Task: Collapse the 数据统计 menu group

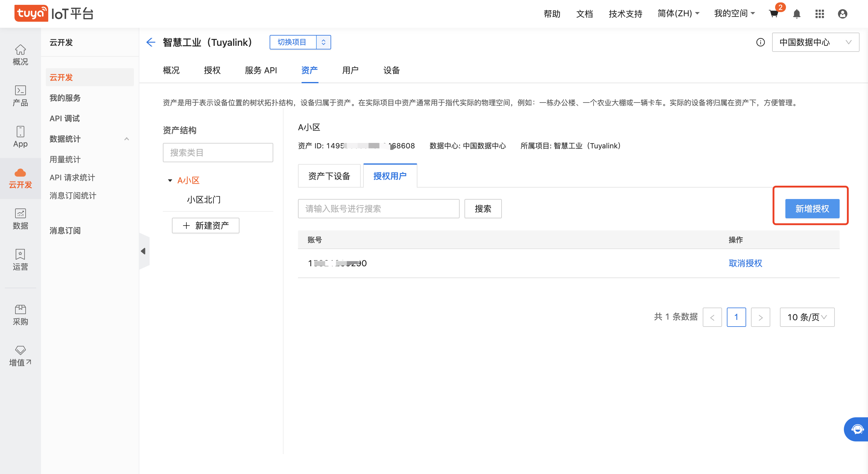Action: click(127, 139)
